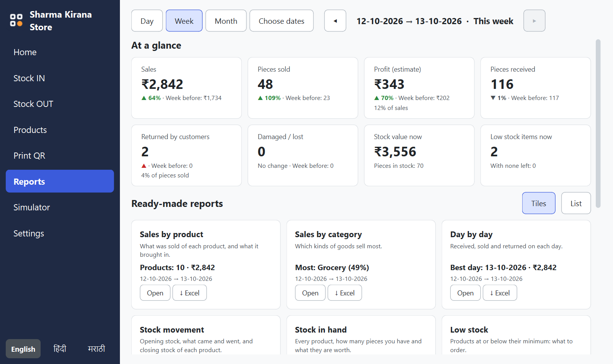The width and height of the screenshot is (613, 364).
Task: Select the Week range button
Action: pyautogui.click(x=184, y=21)
